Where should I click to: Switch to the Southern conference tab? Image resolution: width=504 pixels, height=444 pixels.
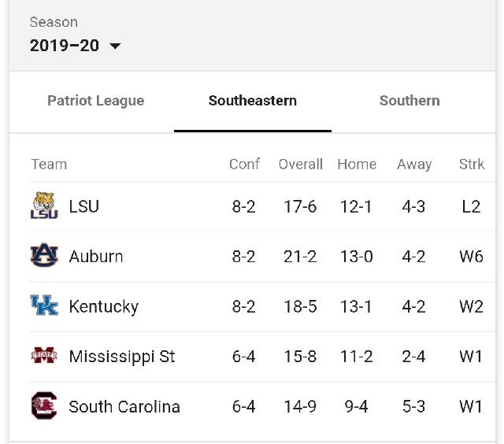tap(409, 101)
